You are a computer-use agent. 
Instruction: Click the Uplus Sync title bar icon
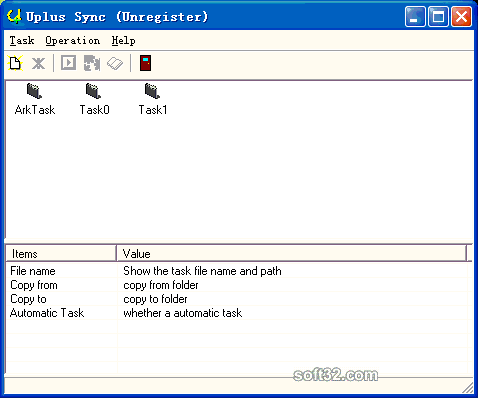[14, 16]
